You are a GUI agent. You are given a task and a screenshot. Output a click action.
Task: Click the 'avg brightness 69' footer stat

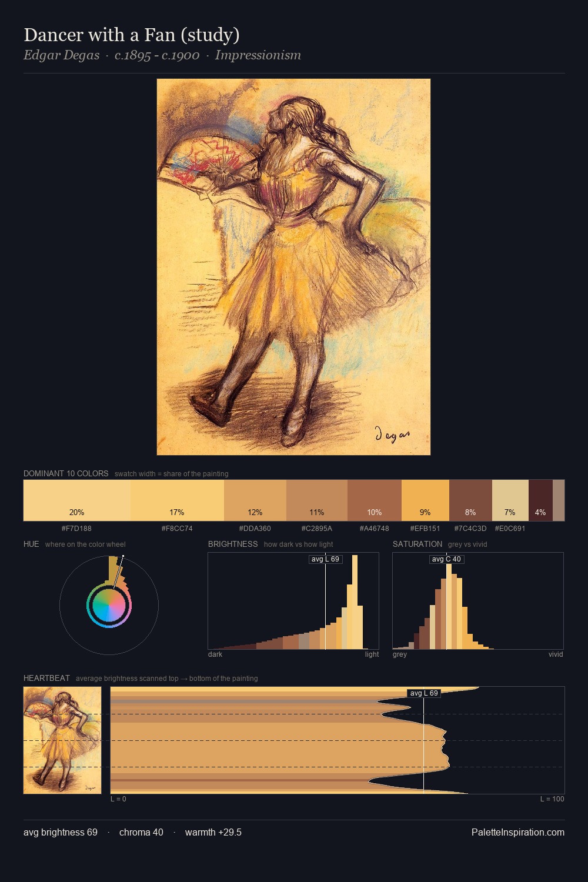61,832
